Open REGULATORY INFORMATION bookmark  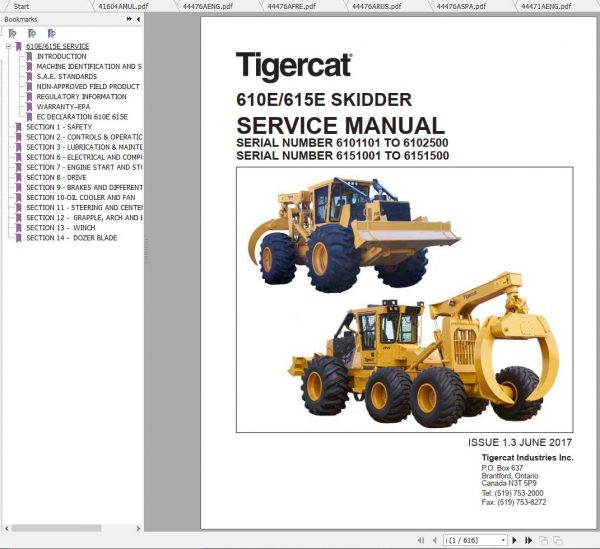tap(81, 97)
